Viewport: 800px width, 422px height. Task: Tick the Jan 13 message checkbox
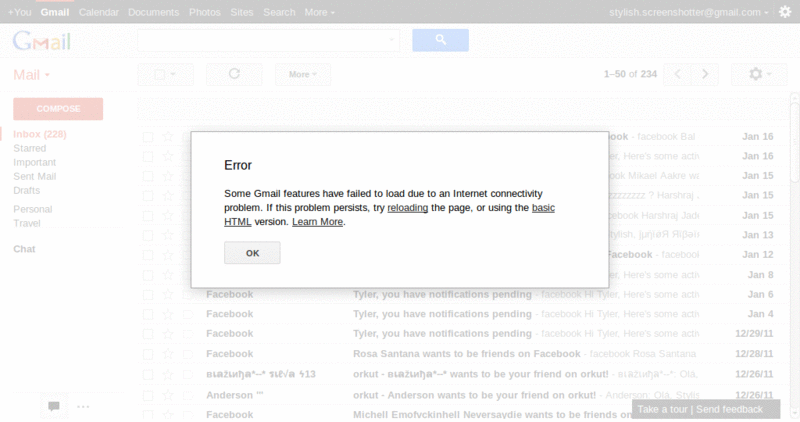(x=148, y=235)
